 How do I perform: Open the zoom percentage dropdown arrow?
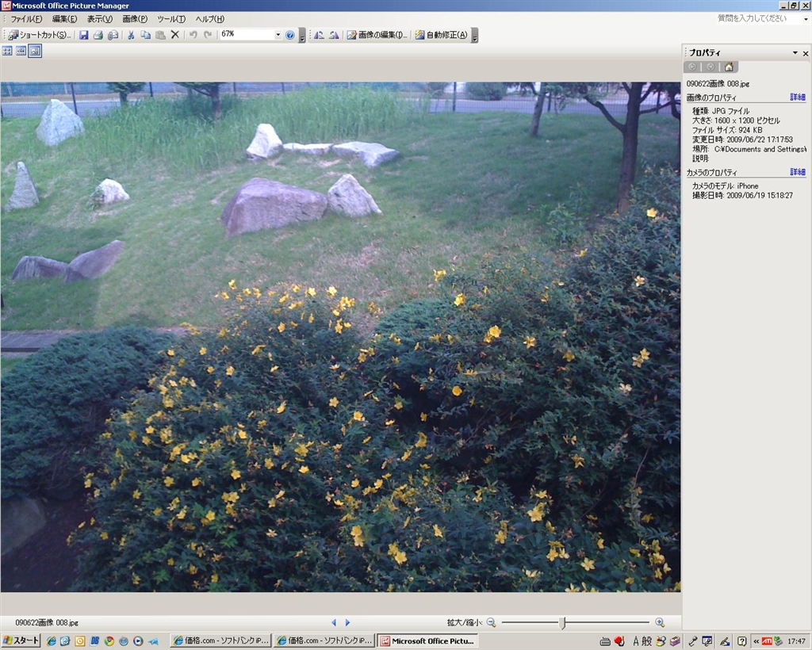point(278,34)
